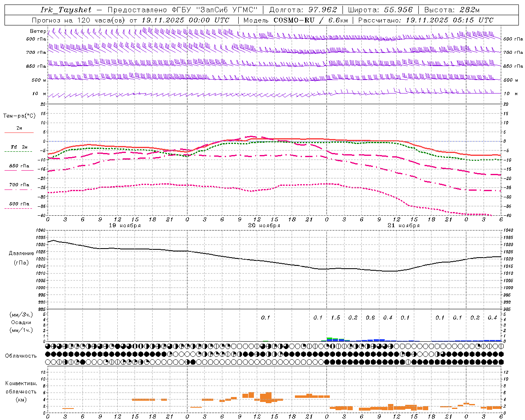Click the '(мм/3ч.)' precipitation unit label
525x420 pixels.
[x=21, y=315]
